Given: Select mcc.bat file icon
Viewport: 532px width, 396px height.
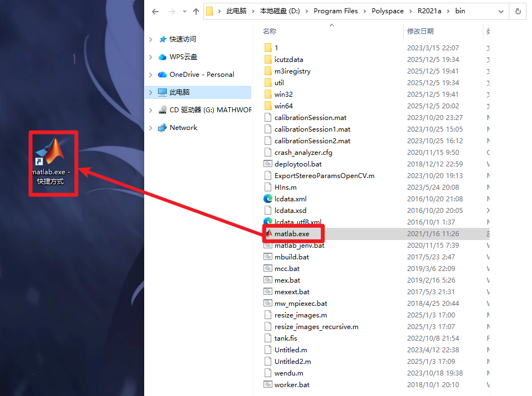Looking at the screenshot, I should 268,268.
